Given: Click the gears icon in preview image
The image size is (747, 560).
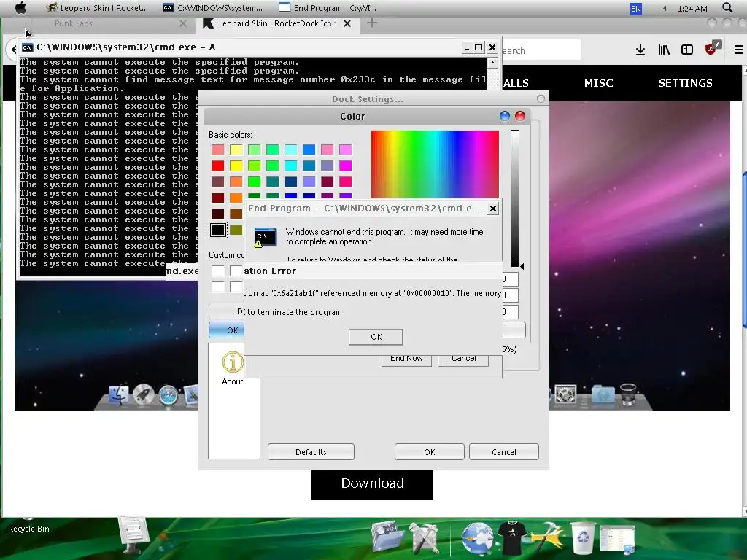Looking at the screenshot, I should 565,394.
